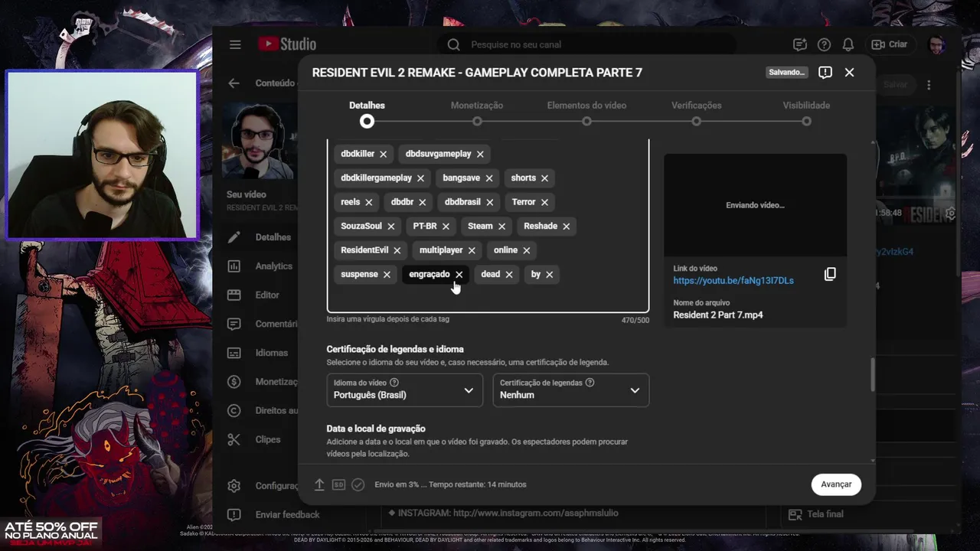Remove the dbdsuvgameplay tag
The image size is (980, 551).
click(480, 154)
